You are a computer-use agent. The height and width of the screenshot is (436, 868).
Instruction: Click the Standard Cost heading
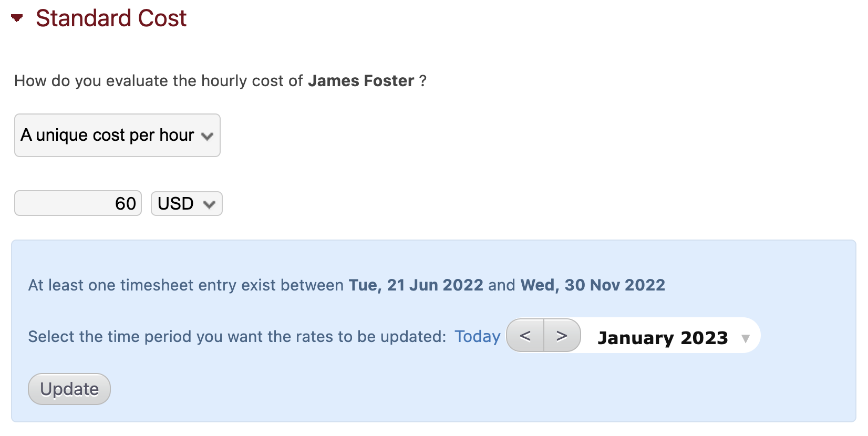coord(111,18)
